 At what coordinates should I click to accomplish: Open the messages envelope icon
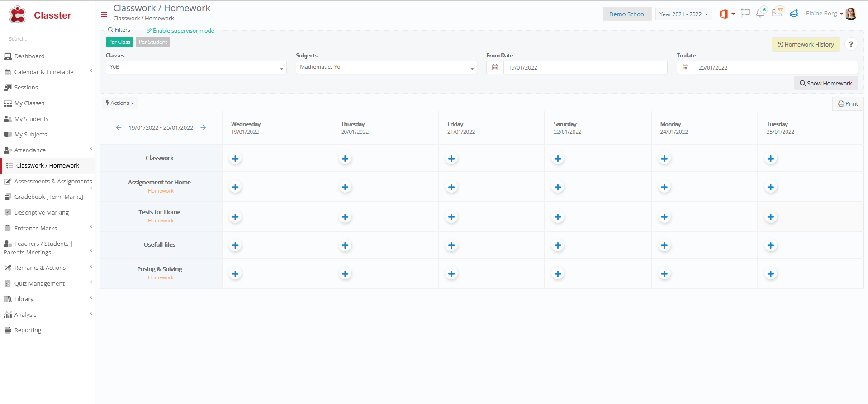(x=777, y=13)
